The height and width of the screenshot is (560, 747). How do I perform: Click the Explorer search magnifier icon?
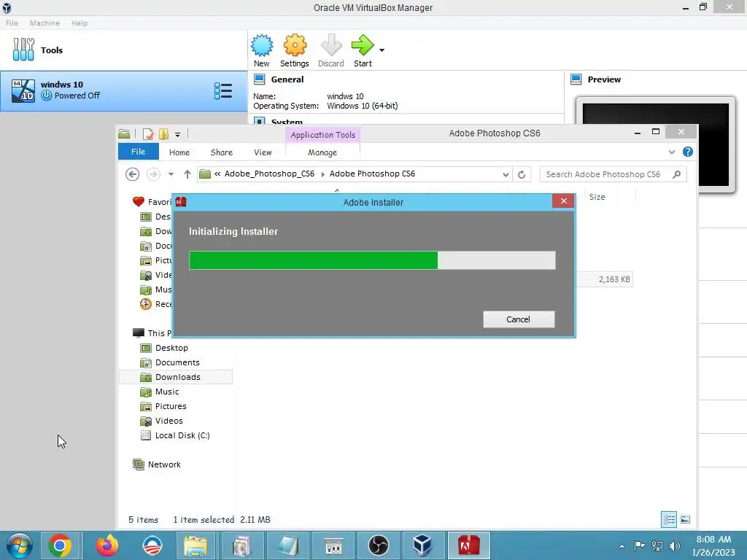tap(676, 174)
